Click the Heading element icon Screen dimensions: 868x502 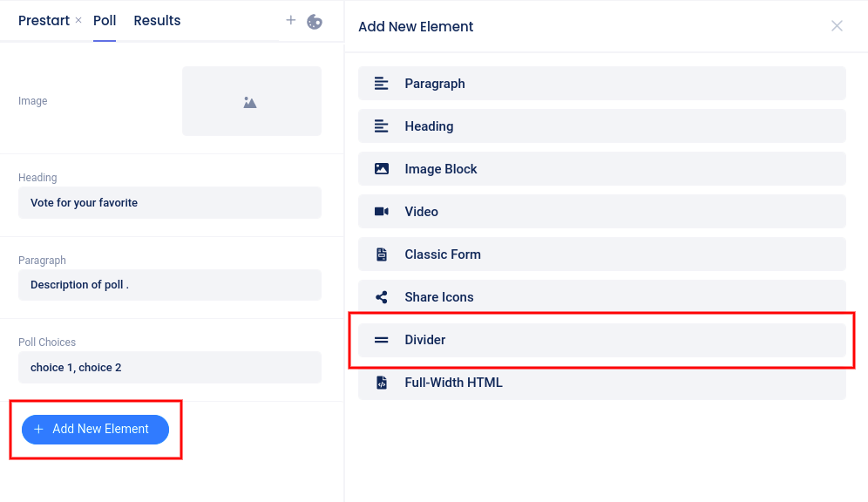pyautogui.click(x=381, y=126)
